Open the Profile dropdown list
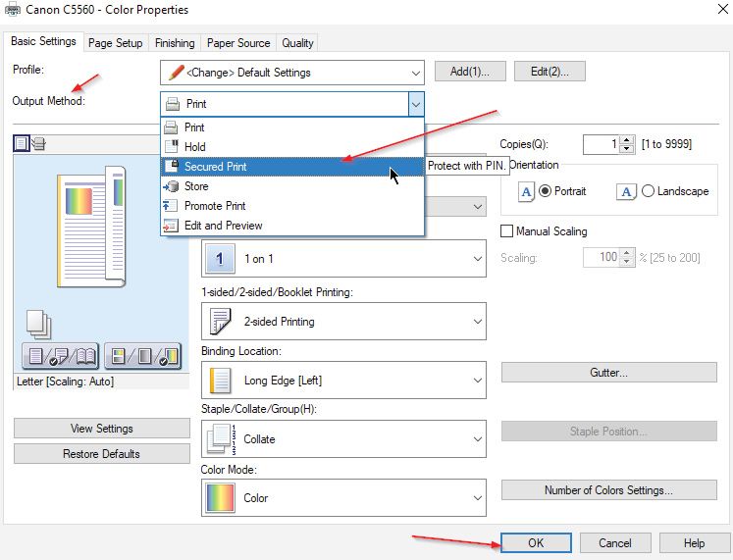The image size is (733, 560). [292, 73]
